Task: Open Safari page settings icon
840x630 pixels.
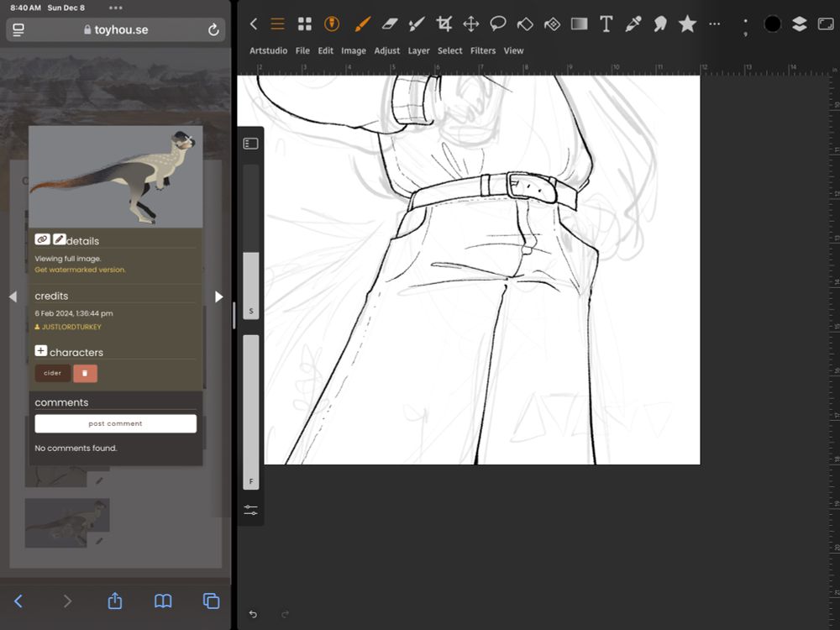Action: tap(18, 30)
